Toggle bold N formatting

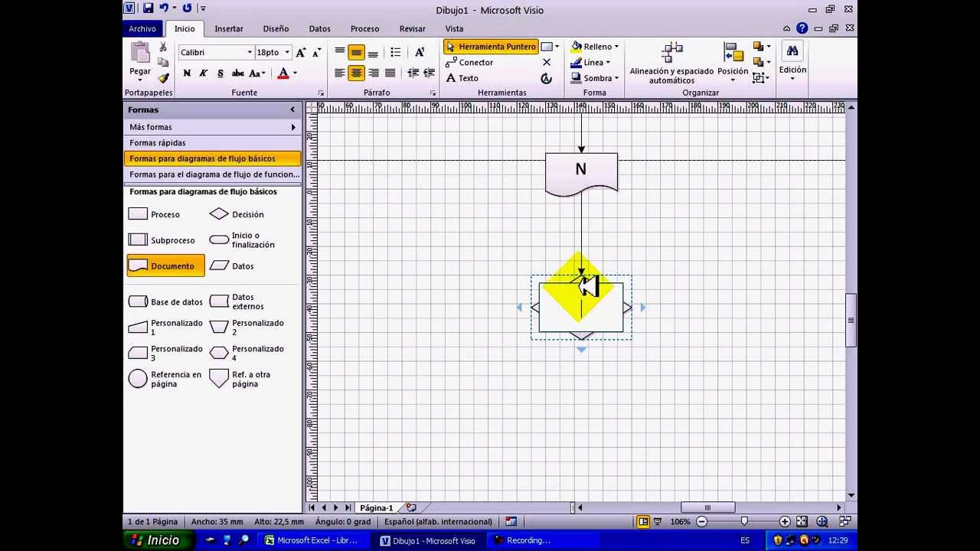click(x=187, y=73)
